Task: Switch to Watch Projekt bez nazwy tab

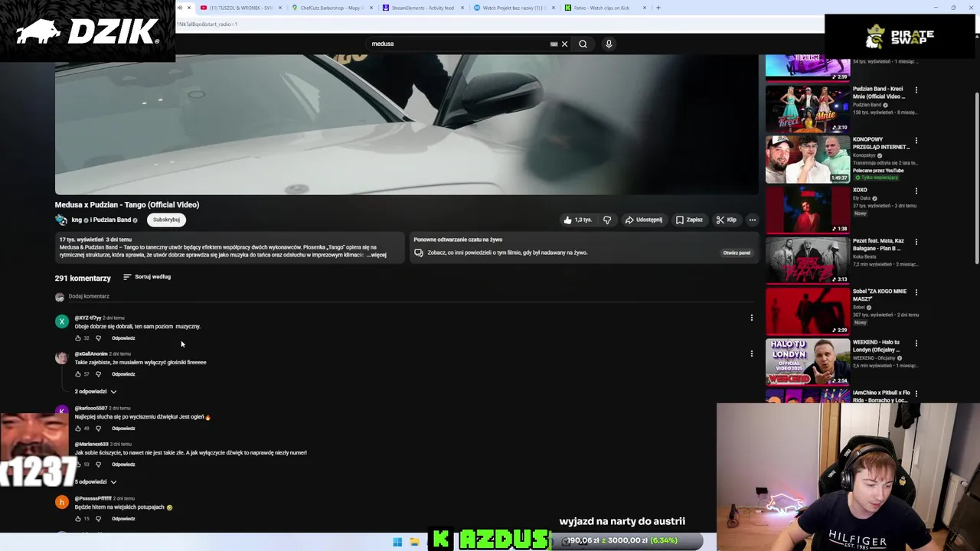Action: pyautogui.click(x=512, y=8)
